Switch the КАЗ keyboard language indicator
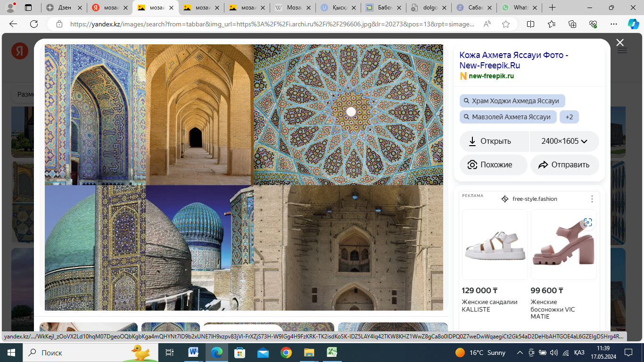 pos(579,353)
